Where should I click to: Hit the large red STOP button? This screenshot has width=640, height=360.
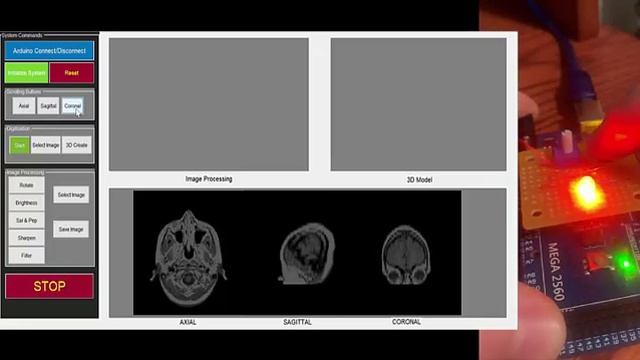click(49, 286)
